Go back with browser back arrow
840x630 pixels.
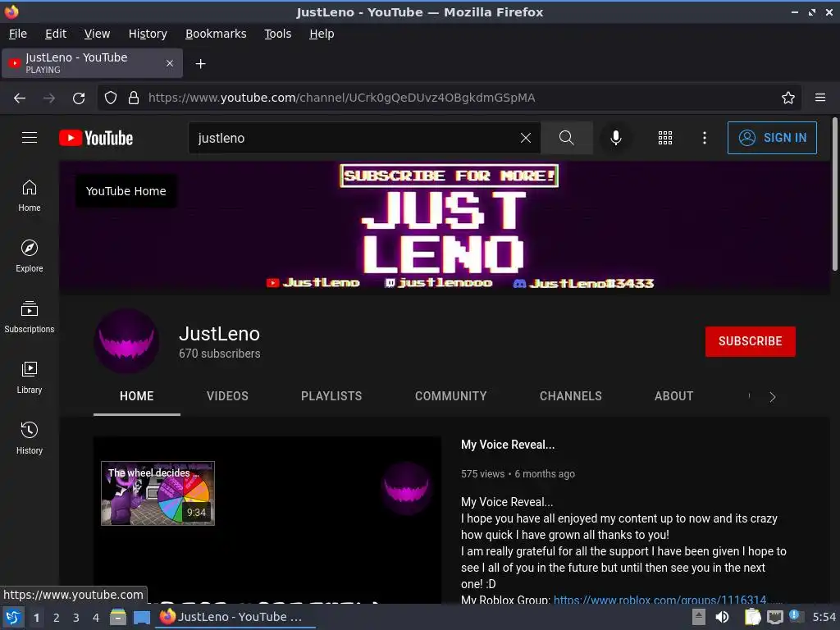click(x=20, y=98)
